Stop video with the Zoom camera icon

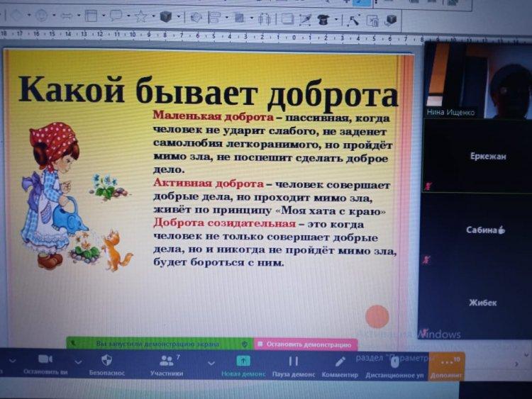tap(45, 359)
